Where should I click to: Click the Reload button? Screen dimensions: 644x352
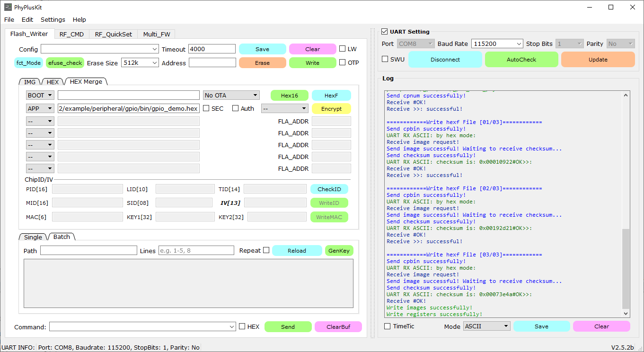point(297,251)
